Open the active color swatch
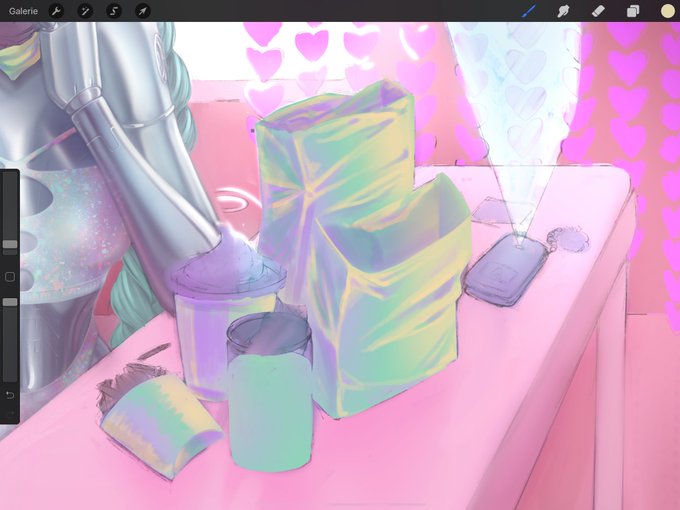The width and height of the screenshot is (680, 510). click(x=667, y=11)
